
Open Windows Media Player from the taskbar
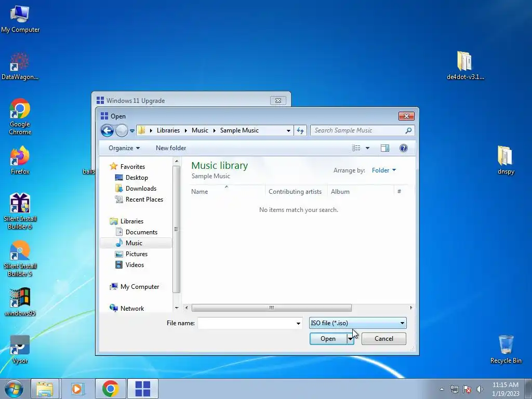coord(77,389)
